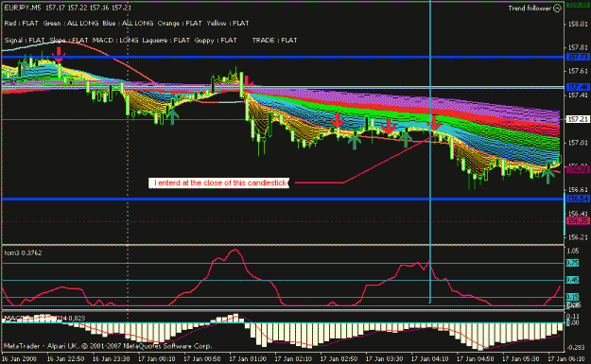Click the Trend follower smiley face icon
Image resolution: width=591 pixels, height=364 pixels.
[x=557, y=9]
